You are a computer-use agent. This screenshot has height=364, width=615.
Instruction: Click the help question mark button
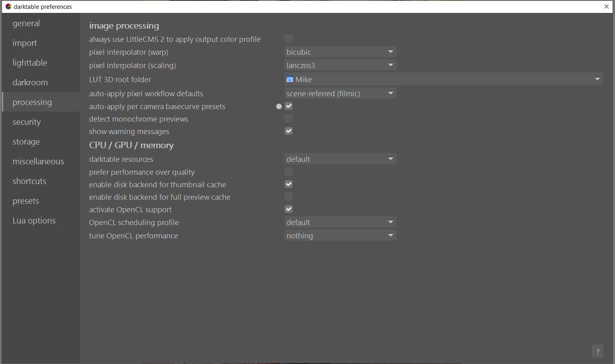coord(597,351)
